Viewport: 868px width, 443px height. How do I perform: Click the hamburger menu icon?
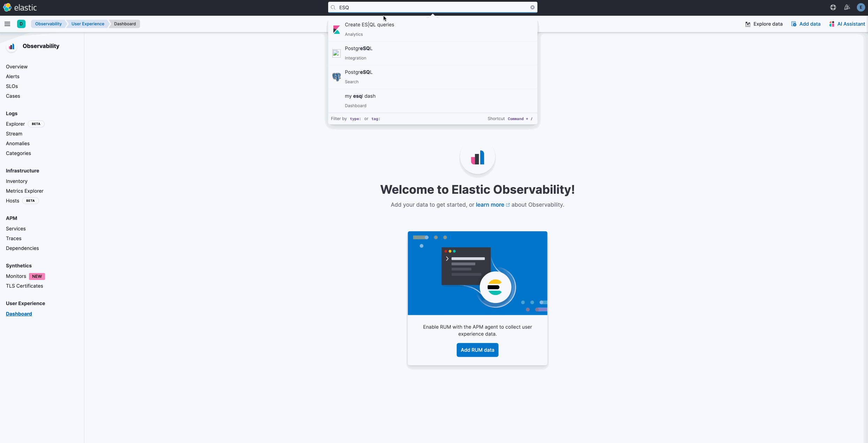pos(7,24)
